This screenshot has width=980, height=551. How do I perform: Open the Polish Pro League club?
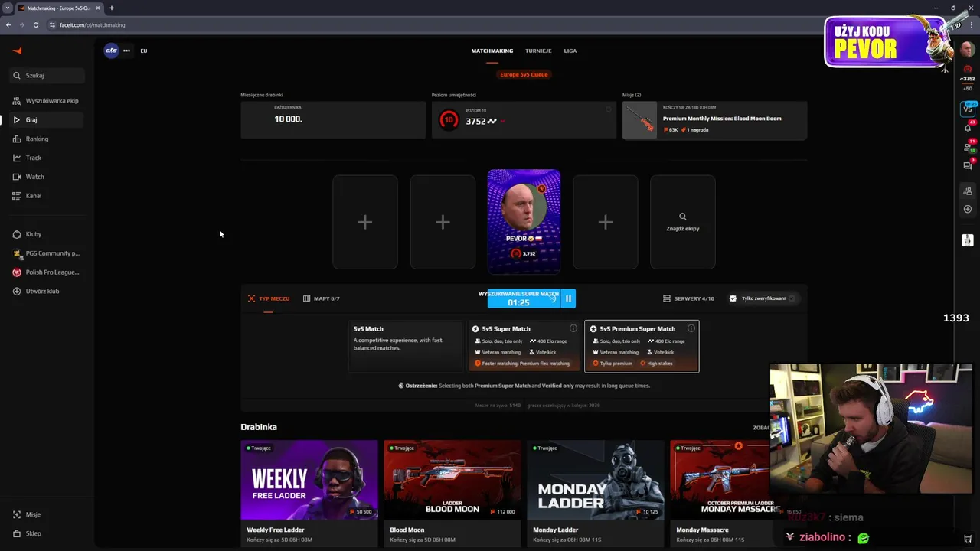point(47,272)
